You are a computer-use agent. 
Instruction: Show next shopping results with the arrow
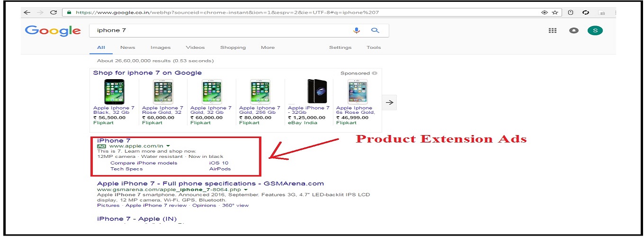[389, 102]
